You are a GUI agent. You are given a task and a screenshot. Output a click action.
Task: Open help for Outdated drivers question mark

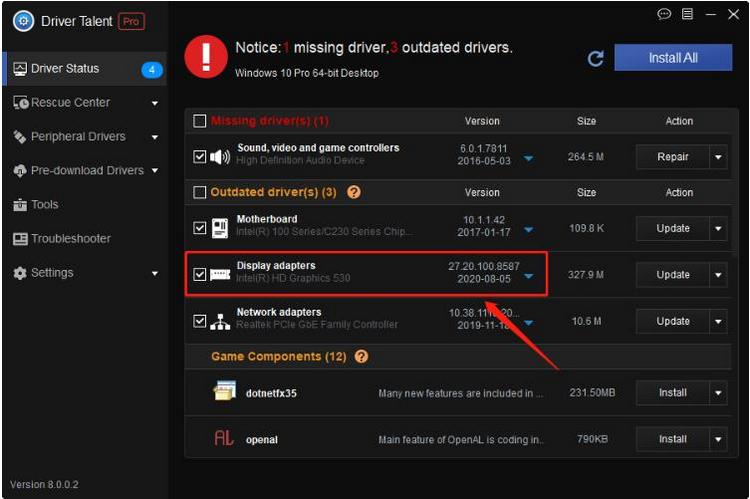[x=354, y=192]
